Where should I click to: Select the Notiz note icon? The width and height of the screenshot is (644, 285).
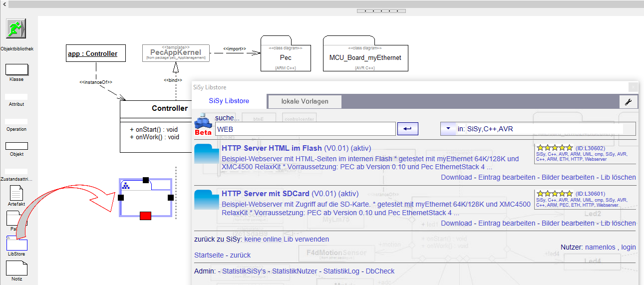[16, 269]
